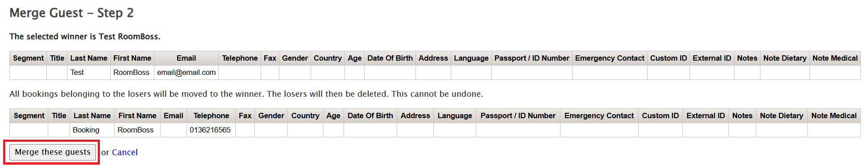The width and height of the screenshot is (868, 165).
Task: Click Merge Guest – Step 2 heading
Action: coord(71,13)
